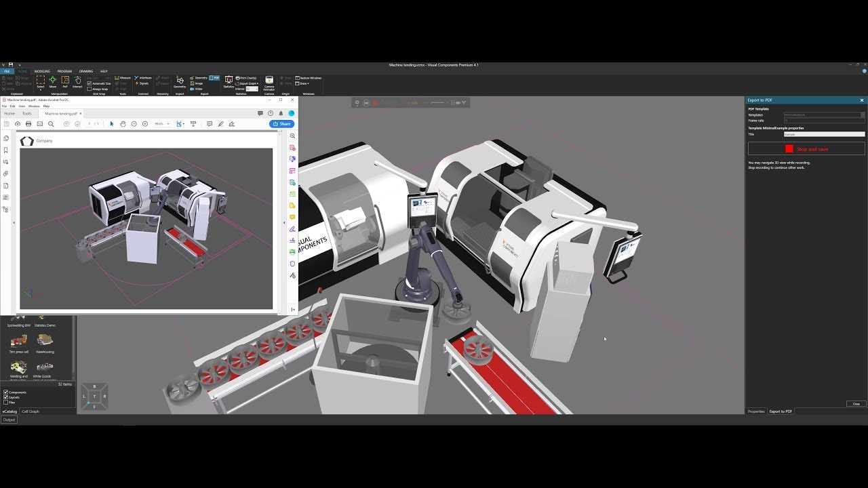Open the HELP ribbon tab
This screenshot has height=488, width=868.
click(104, 71)
